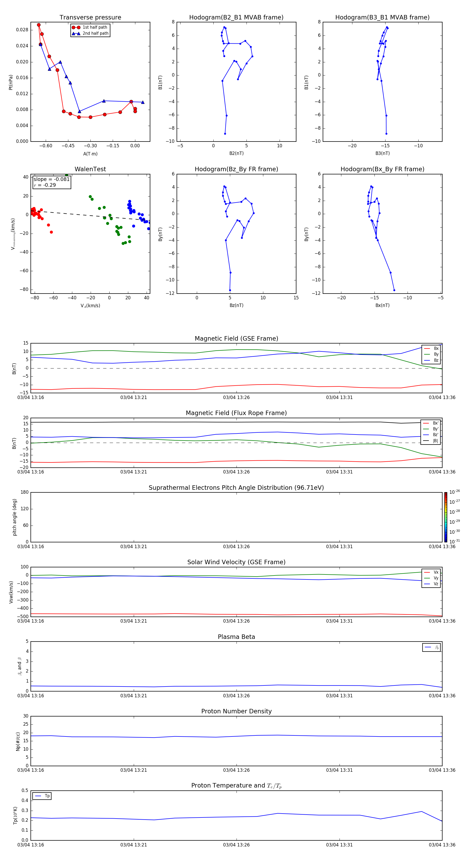Click "Vz" in the velocity legend
473x868 pixels.
pyautogui.click(x=436, y=584)
